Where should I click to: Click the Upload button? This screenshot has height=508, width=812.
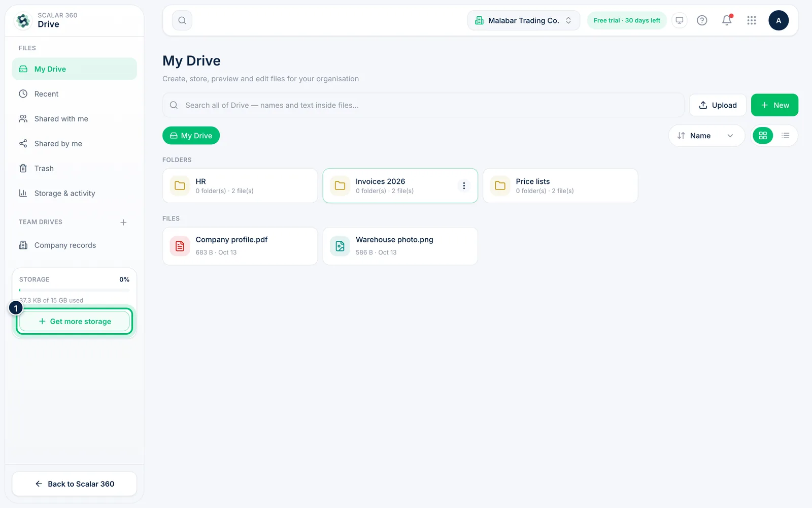[x=718, y=105]
